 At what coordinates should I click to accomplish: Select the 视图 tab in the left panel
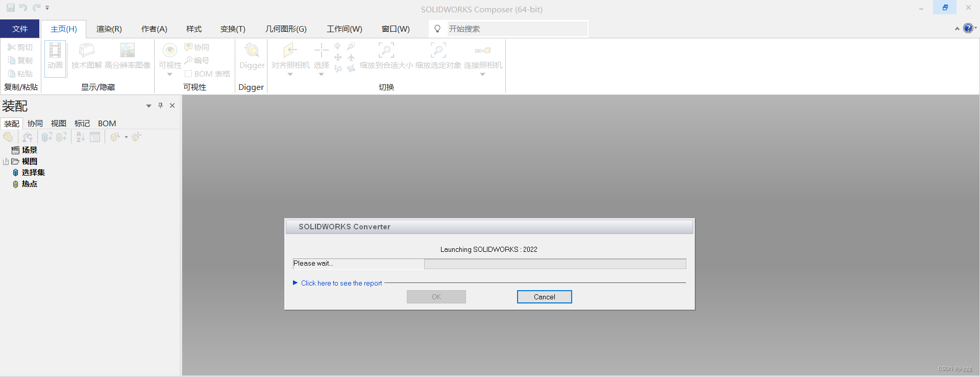tap(59, 124)
